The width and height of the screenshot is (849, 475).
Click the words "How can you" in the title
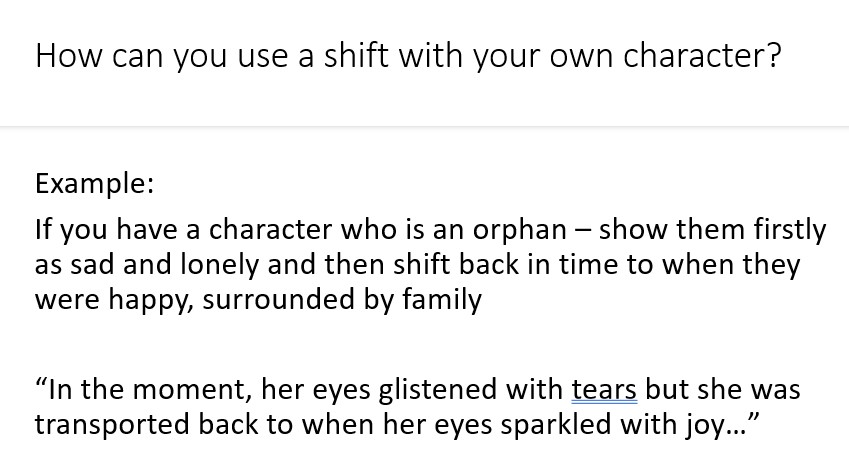point(131,56)
